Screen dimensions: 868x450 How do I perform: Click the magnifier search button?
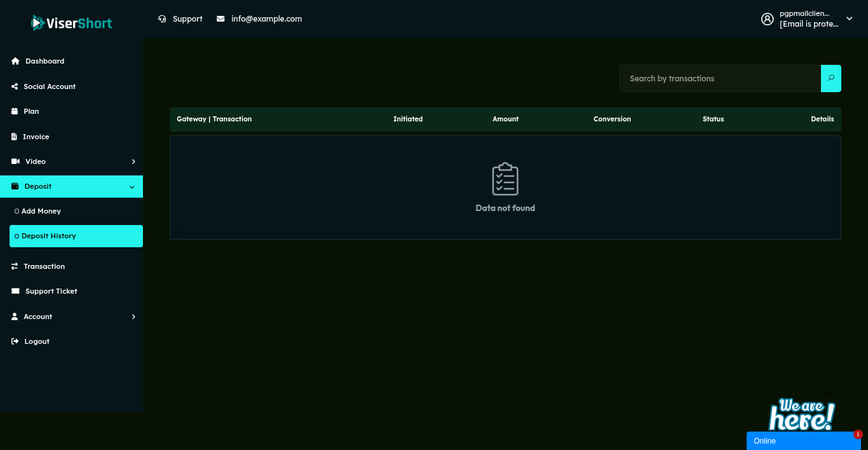coord(831,78)
